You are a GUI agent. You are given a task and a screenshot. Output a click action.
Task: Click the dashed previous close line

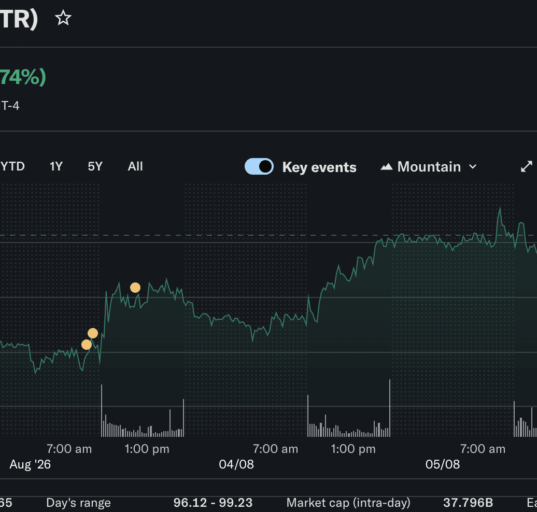pos(268,236)
